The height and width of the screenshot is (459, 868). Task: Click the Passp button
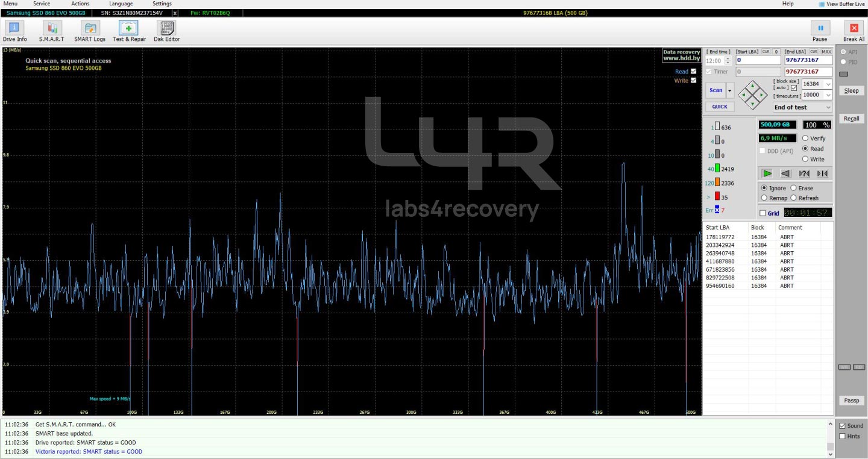point(851,401)
